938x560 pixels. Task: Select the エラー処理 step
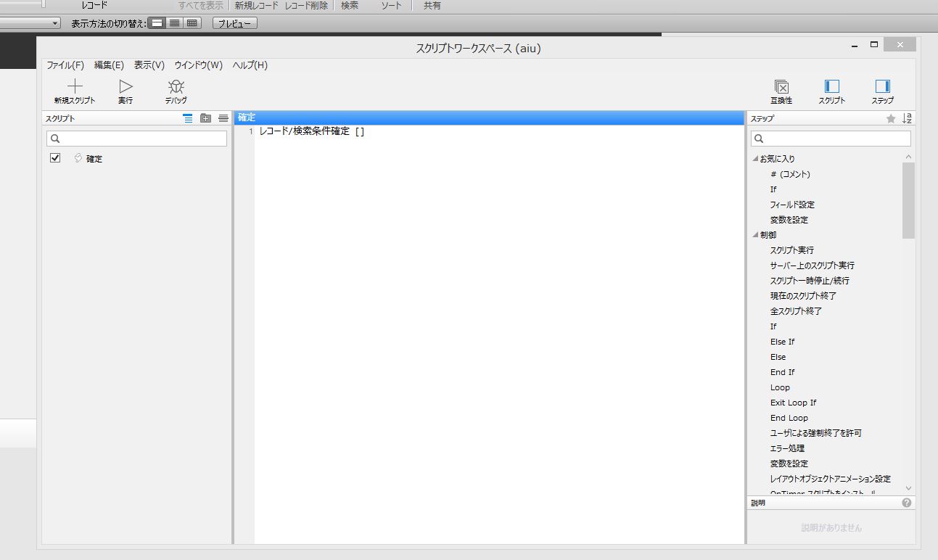pyautogui.click(x=787, y=448)
